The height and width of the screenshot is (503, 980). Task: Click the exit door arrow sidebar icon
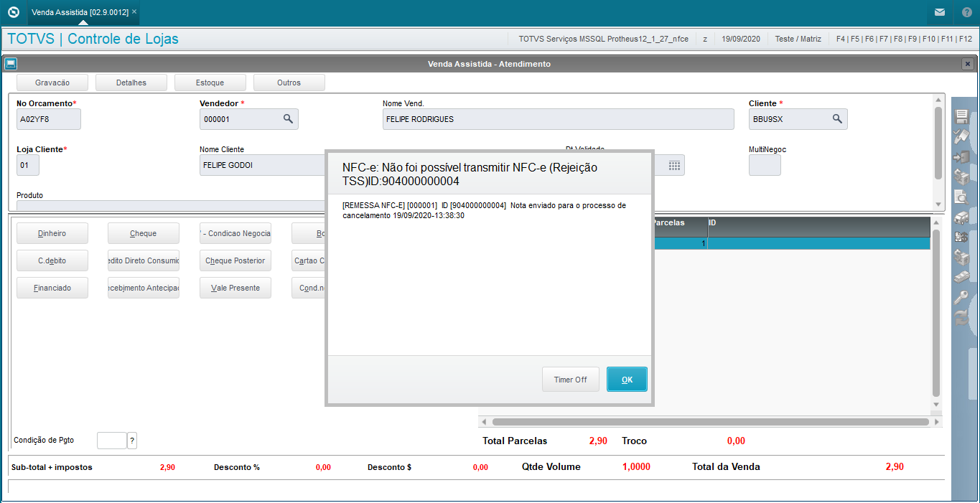[961, 156]
